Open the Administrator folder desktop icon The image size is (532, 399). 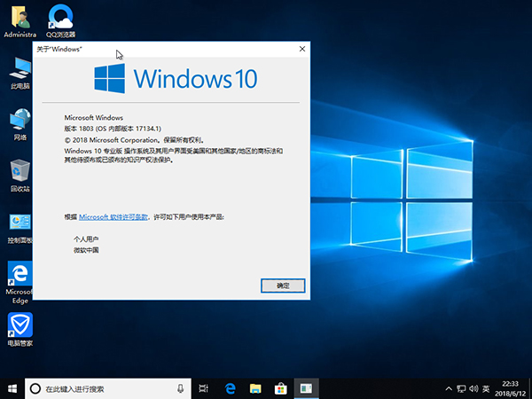tap(20, 21)
